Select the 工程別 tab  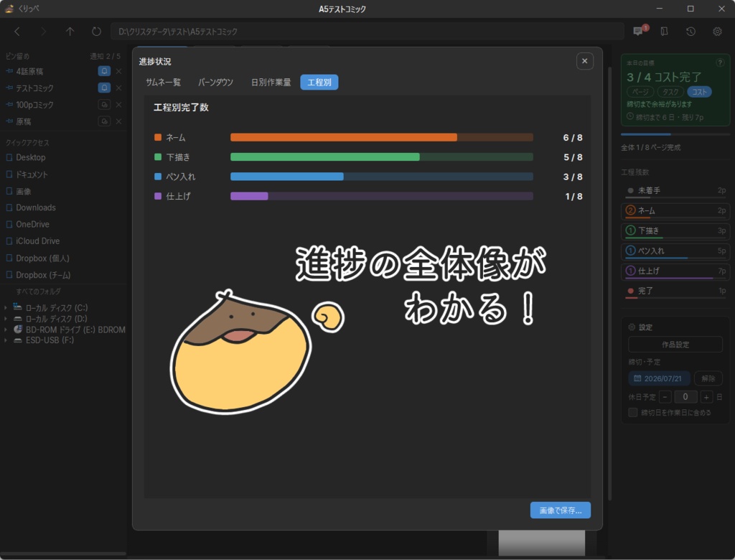(319, 82)
